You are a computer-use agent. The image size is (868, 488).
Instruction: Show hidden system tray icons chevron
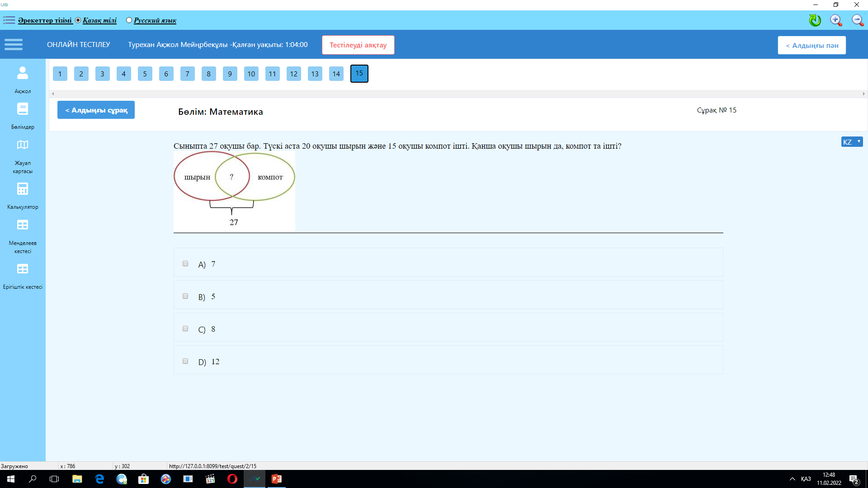pos(792,479)
